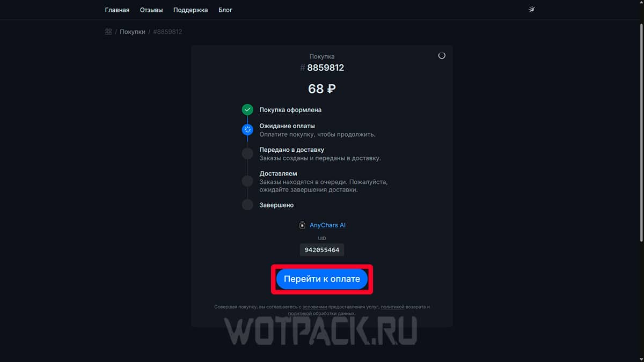Visit the Блог page
This screenshot has width=644, height=362.
225,10
